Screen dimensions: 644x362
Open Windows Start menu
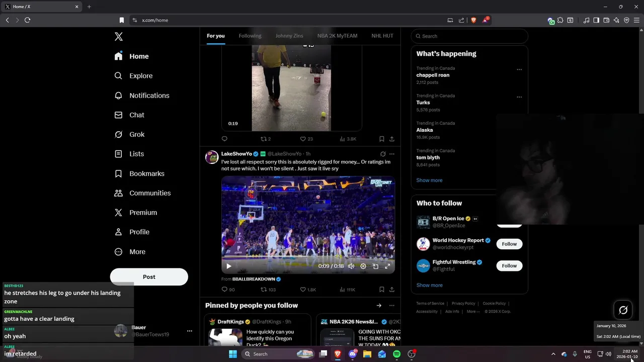(233, 354)
